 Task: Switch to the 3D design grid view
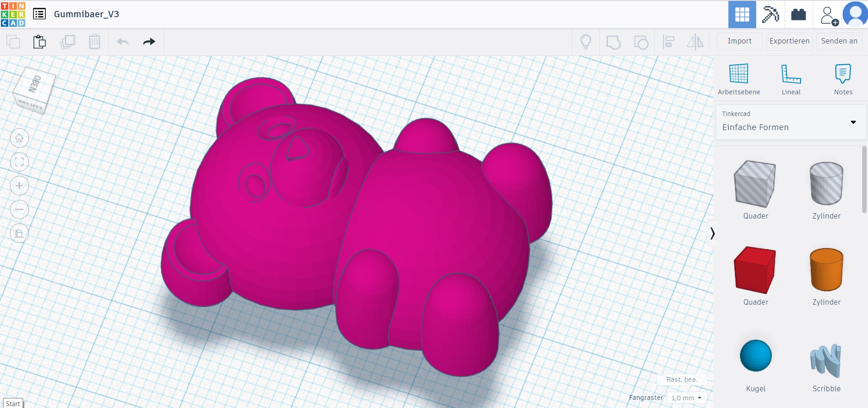[x=742, y=15]
